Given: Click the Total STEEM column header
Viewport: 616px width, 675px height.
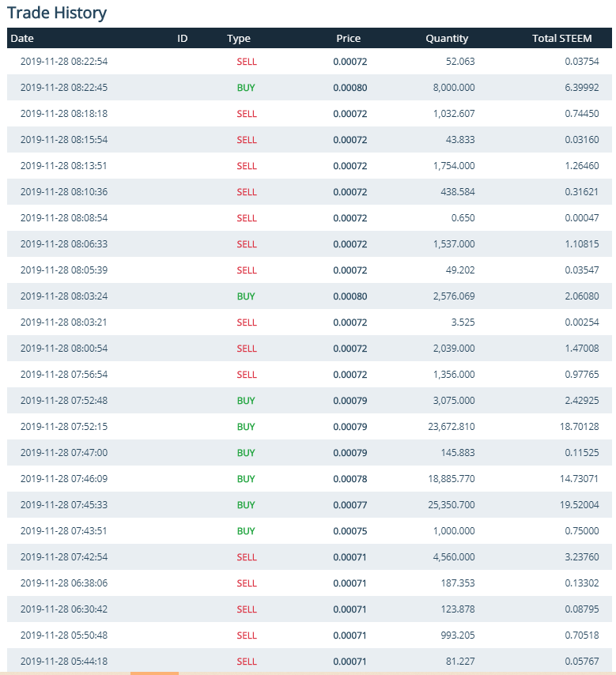Looking at the screenshot, I should (x=561, y=38).
